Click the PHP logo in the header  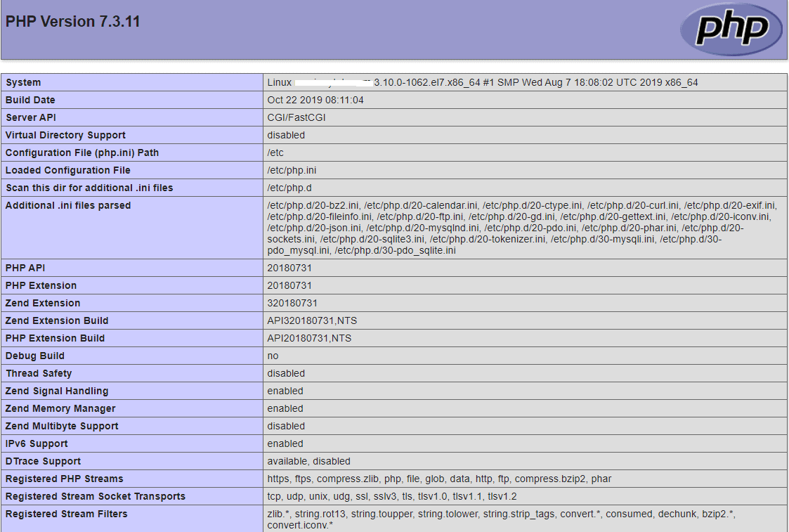click(731, 29)
